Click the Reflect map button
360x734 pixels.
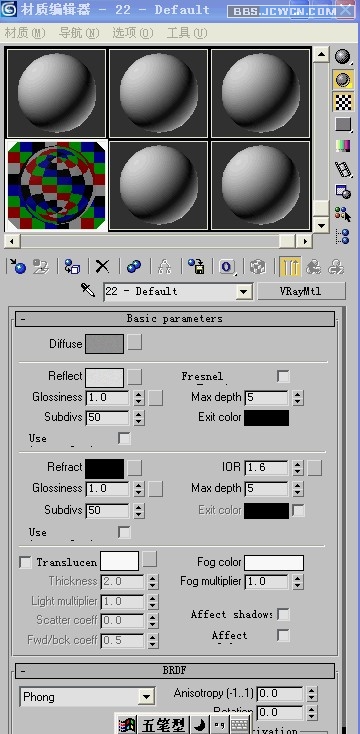[135, 376]
